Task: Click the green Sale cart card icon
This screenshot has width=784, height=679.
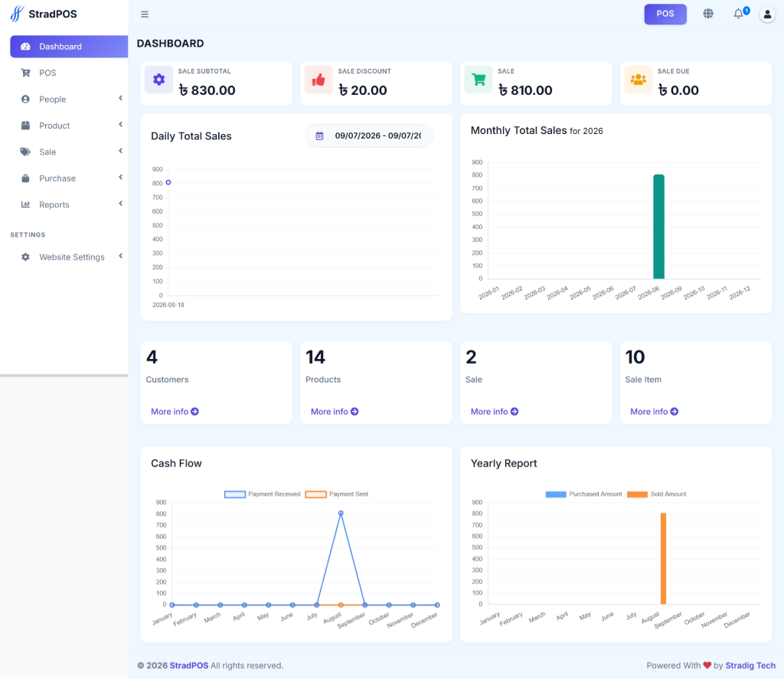Action: tap(479, 79)
